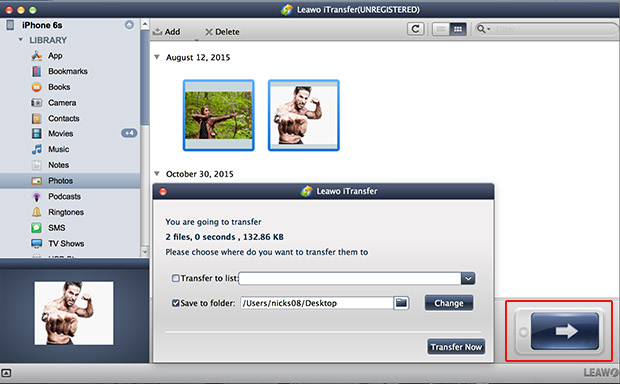The width and height of the screenshot is (620, 384).
Task: Click the big transfer arrow button
Action: click(x=565, y=331)
